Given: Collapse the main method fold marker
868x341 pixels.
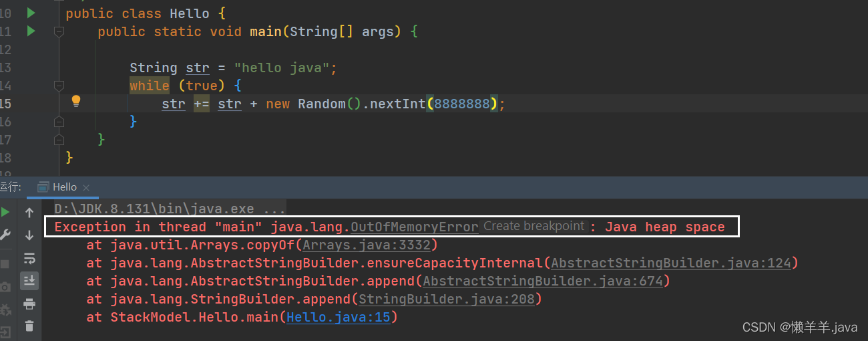Looking at the screenshot, I should 59,31.
